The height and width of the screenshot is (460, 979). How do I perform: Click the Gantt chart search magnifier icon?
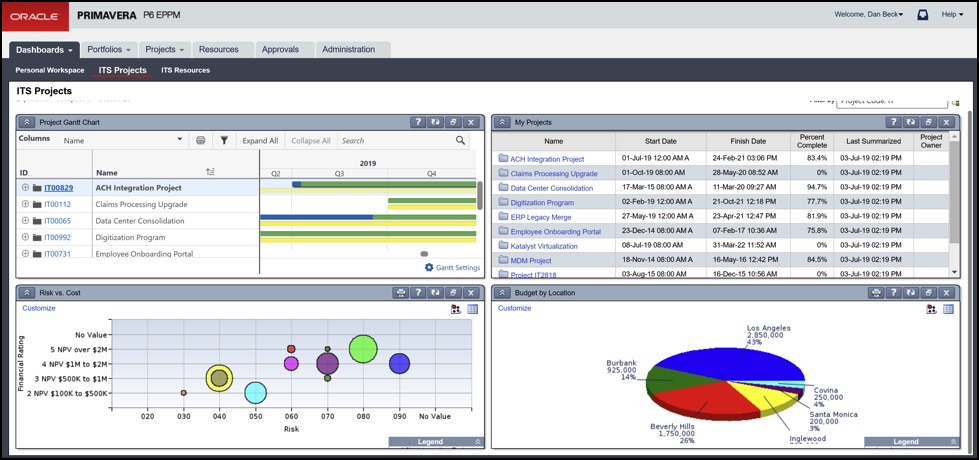click(x=461, y=141)
